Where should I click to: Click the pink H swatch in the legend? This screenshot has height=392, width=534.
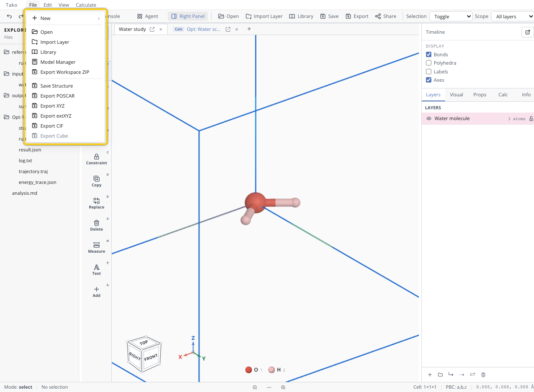(272, 370)
